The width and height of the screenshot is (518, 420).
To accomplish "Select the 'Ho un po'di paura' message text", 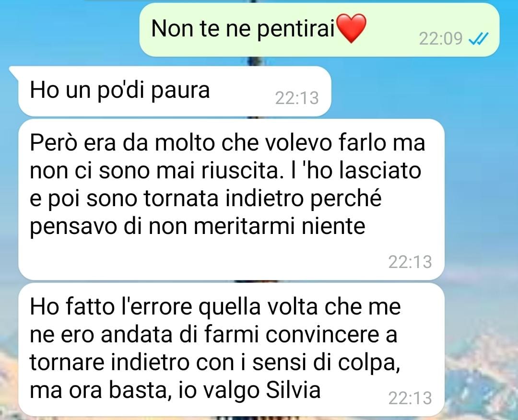I will tap(120, 90).
